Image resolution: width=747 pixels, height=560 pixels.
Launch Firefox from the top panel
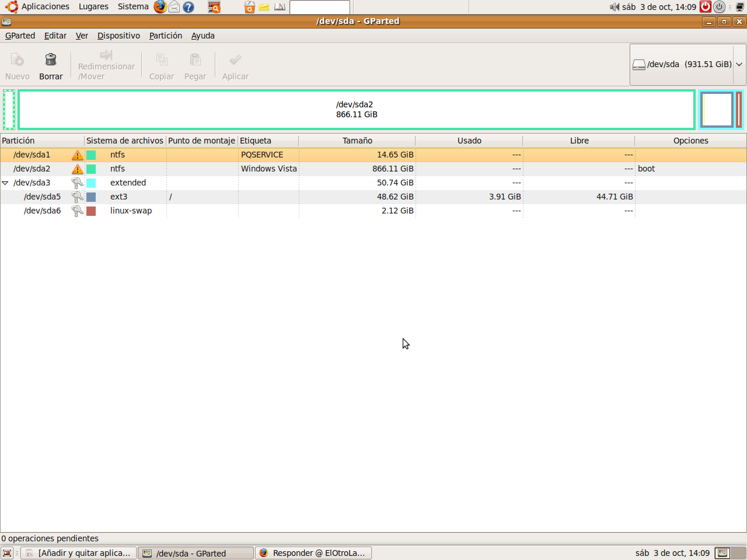pos(160,7)
